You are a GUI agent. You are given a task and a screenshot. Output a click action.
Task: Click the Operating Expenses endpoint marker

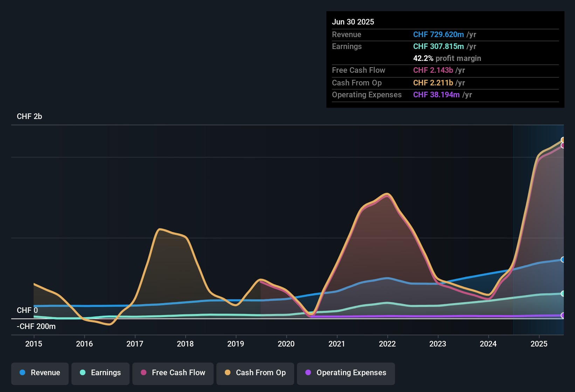(x=563, y=315)
